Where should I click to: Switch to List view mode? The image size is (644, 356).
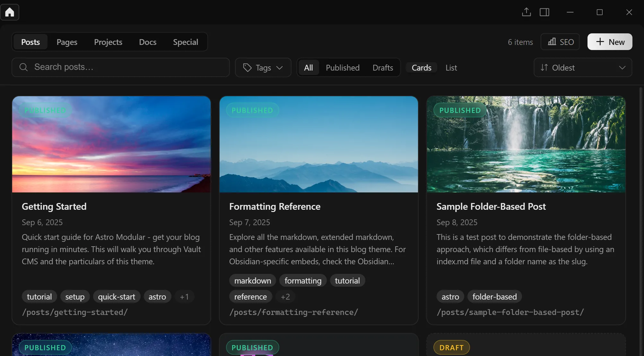pyautogui.click(x=451, y=68)
